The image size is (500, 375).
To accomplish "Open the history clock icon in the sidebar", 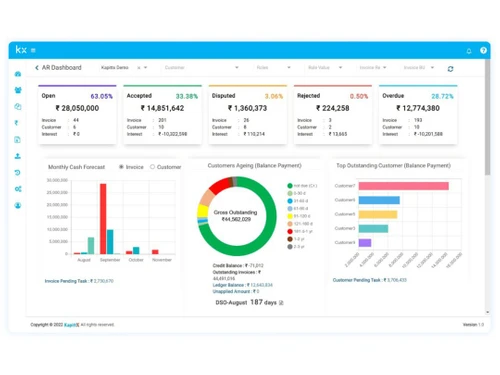I will (18, 172).
